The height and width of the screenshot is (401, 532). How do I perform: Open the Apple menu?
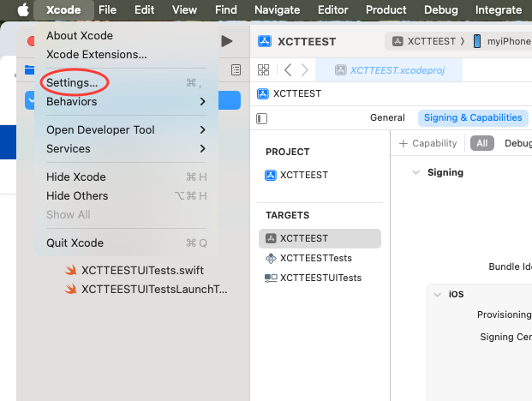[23, 9]
